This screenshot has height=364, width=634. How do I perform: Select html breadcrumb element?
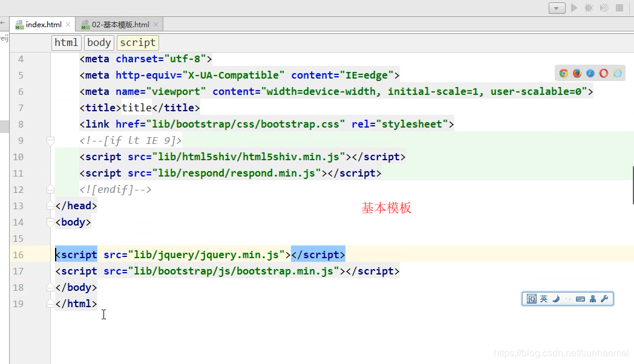click(67, 42)
